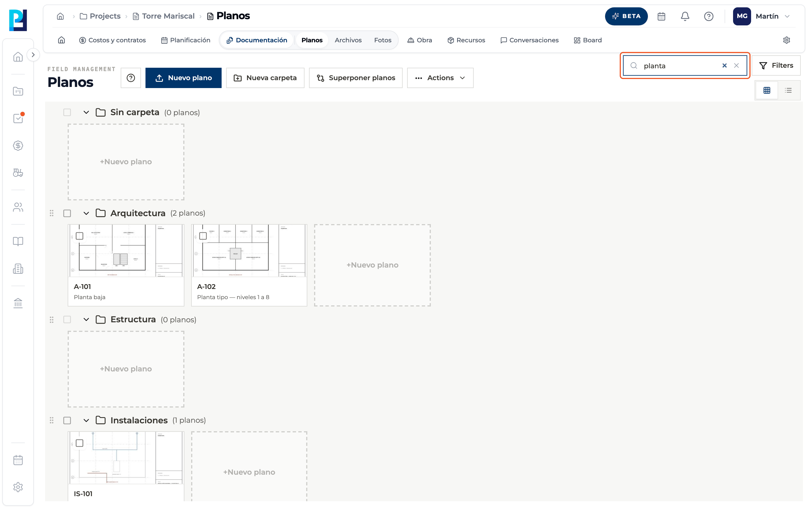Screen dimensions: 812x508
Task: Expand the left sidebar with the arrow
Action: pyautogui.click(x=33, y=55)
